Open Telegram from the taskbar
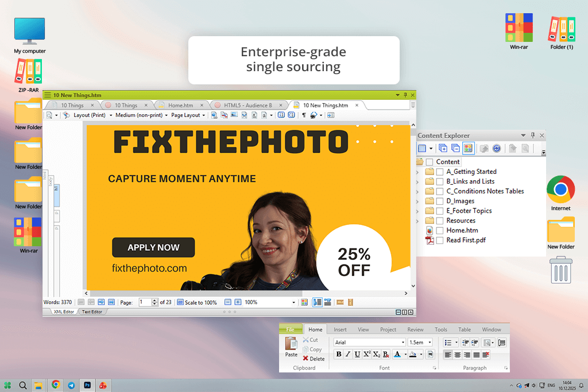This screenshot has height=392, width=588. click(x=71, y=385)
